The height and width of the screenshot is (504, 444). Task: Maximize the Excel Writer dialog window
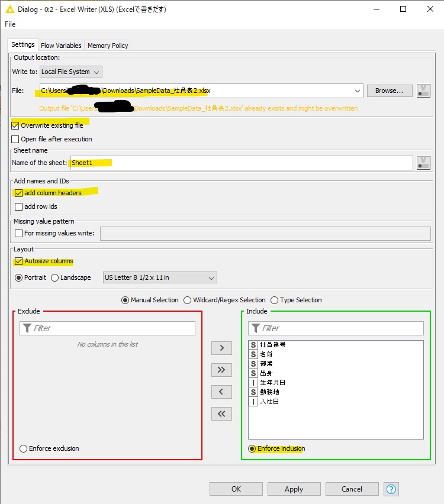pyautogui.click(x=403, y=9)
